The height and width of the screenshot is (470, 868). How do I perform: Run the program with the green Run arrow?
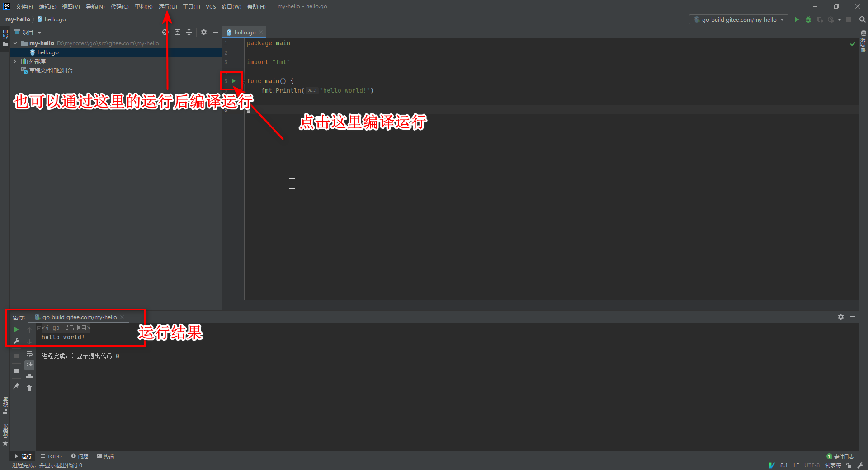(797, 19)
